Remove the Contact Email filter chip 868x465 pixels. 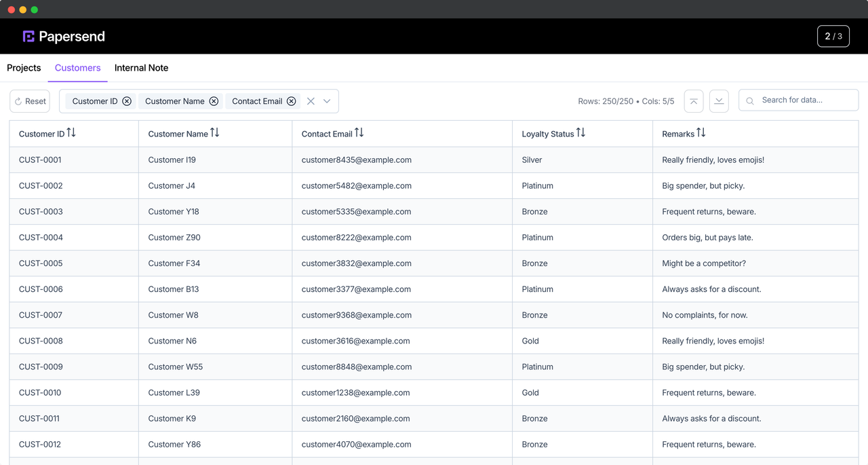[292, 101]
